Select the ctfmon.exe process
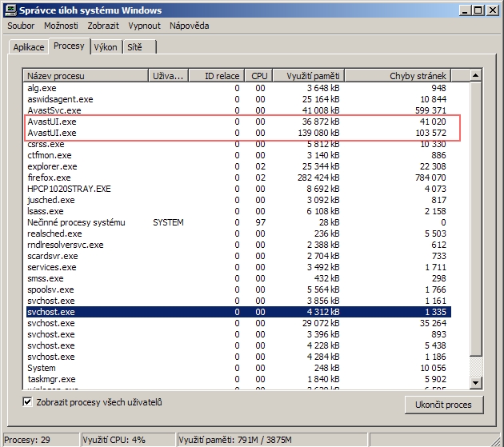504x447 pixels. 238,155
